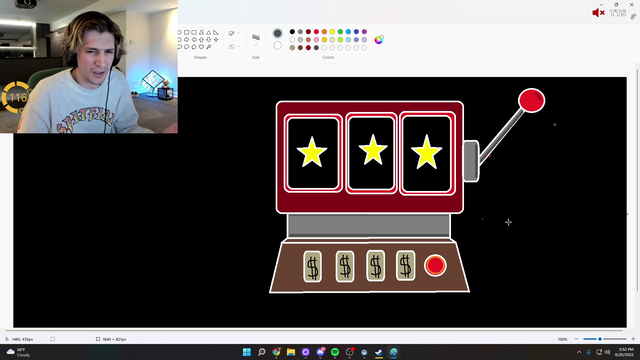Pick the right triangle shape
The width and height of the screenshot is (640, 360).
click(216, 33)
